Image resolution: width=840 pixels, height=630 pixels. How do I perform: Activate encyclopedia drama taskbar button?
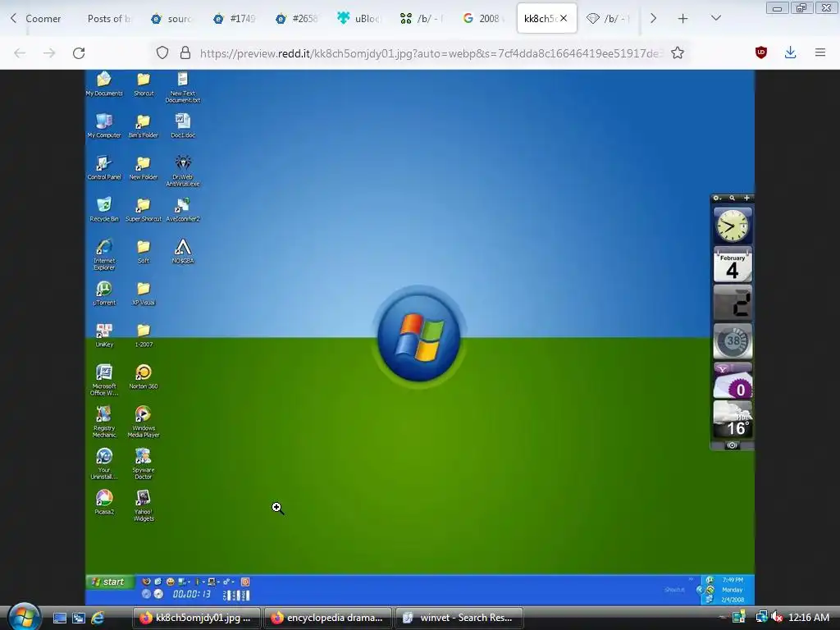[x=327, y=618]
